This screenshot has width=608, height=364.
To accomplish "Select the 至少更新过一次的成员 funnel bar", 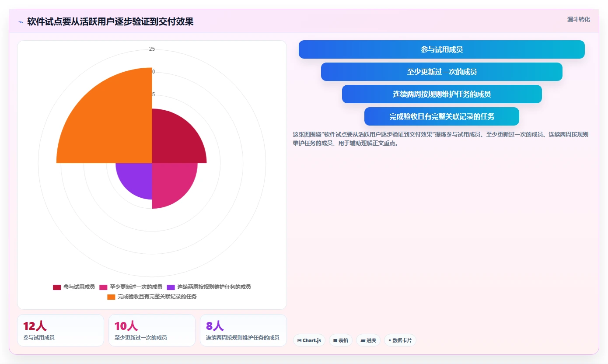I will point(441,72).
